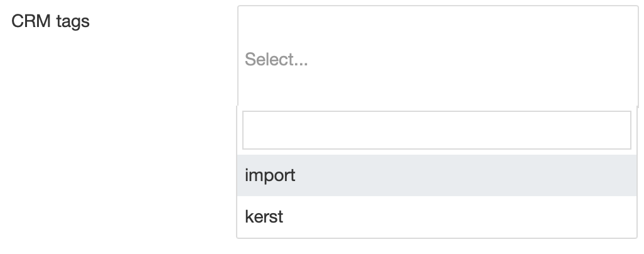Focus the tag filter text box

[x=436, y=130]
